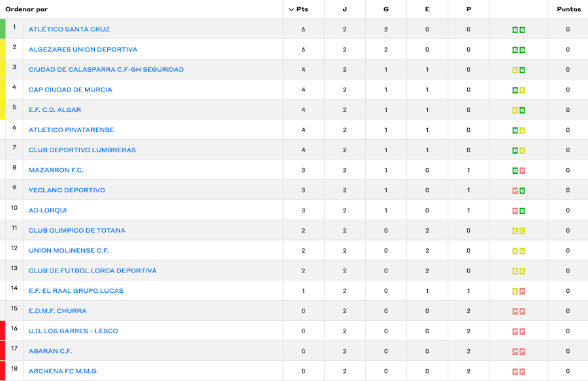Go to Club Olimpico de Totana link
This screenshot has height=381, width=588.
(77, 231)
